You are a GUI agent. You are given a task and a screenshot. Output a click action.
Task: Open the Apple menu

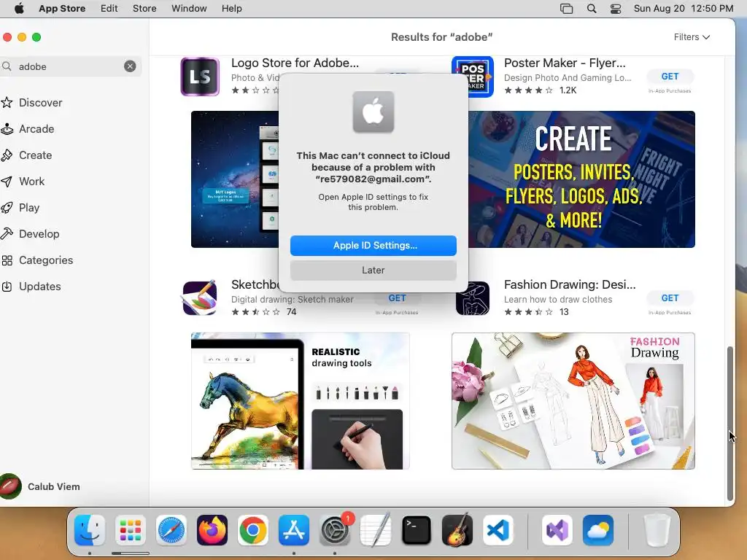tap(19, 9)
